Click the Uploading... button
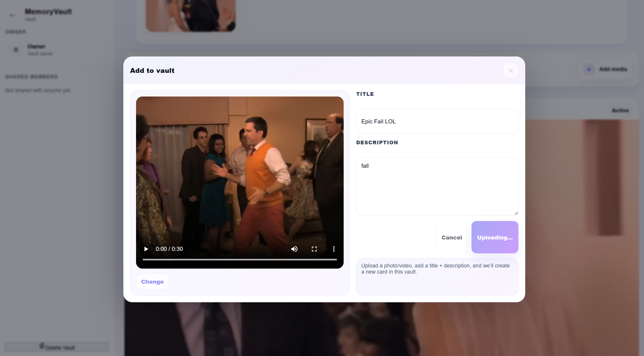The height and width of the screenshot is (356, 644). [x=495, y=237]
